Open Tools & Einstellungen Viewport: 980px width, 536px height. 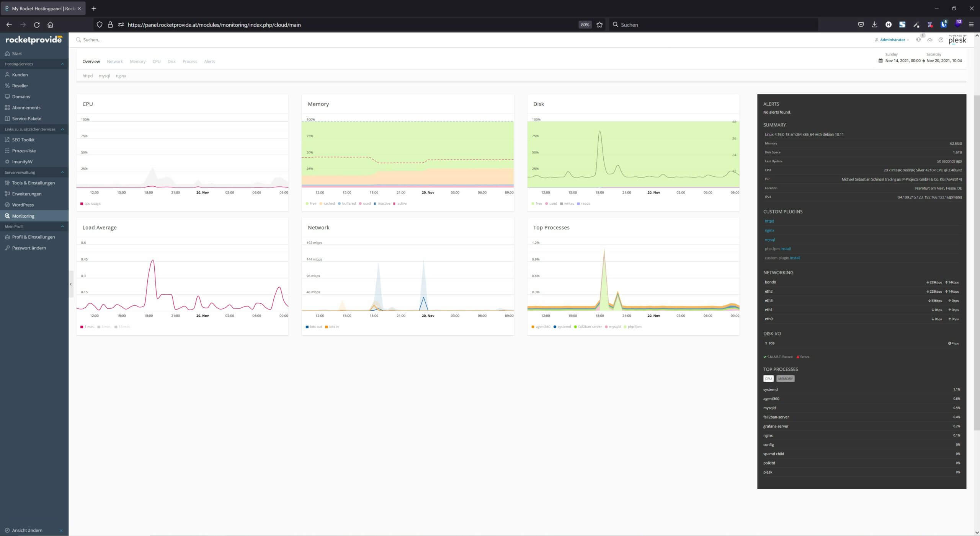33,183
